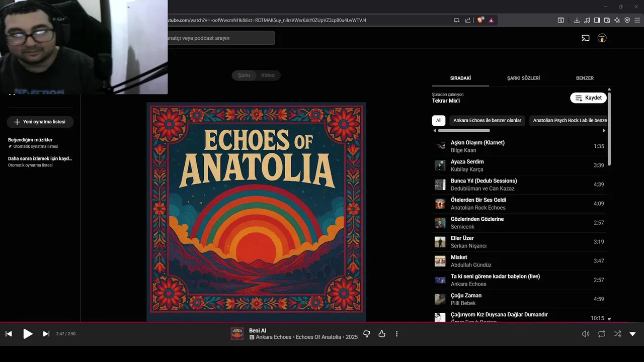The width and height of the screenshot is (644, 362).
Task: Toggle repeat mode in player bar
Action: (602, 334)
